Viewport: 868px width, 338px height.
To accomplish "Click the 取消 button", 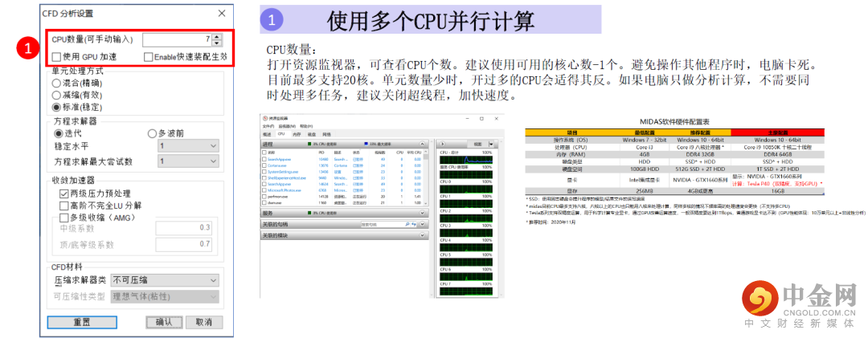I will [204, 322].
